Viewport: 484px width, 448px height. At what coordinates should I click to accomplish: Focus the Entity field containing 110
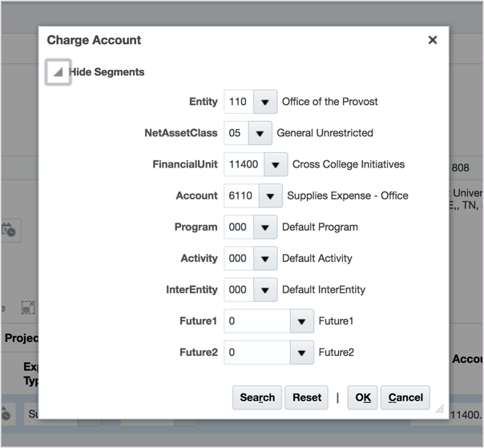coord(239,102)
